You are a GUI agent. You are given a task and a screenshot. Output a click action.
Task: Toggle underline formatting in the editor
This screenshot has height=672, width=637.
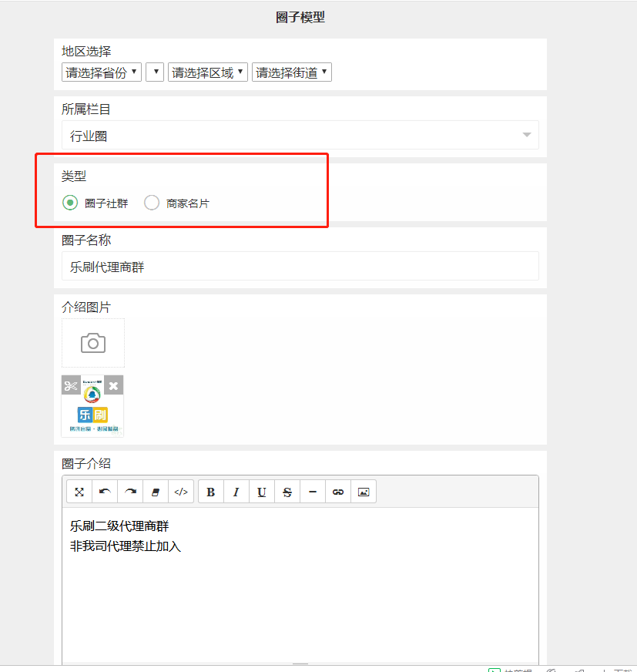(x=262, y=492)
